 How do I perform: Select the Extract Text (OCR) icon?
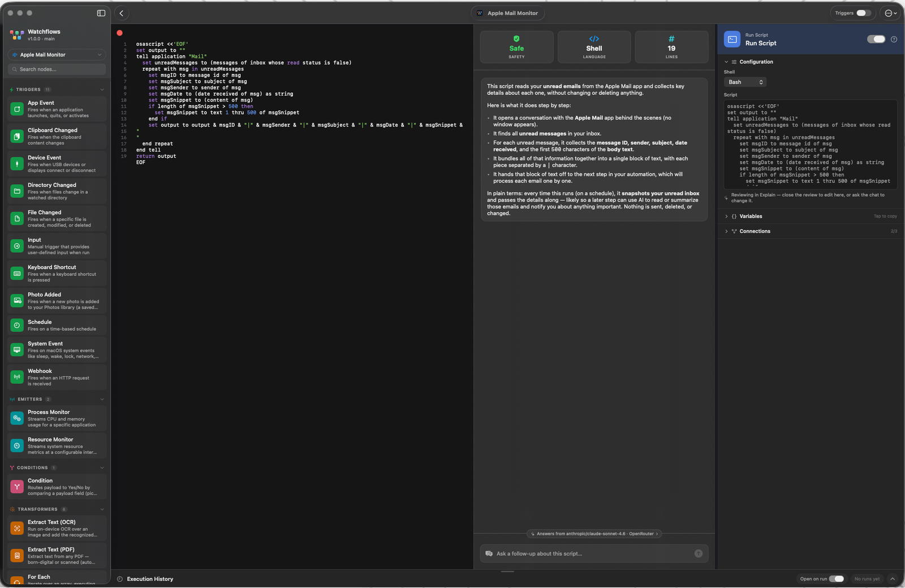[x=17, y=529]
